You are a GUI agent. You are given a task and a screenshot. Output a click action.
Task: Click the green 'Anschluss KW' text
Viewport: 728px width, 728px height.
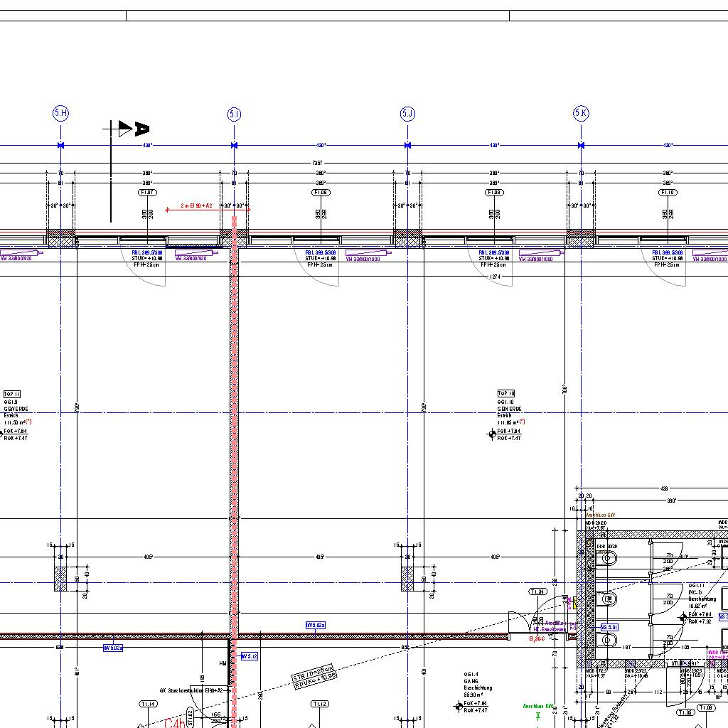(538, 706)
